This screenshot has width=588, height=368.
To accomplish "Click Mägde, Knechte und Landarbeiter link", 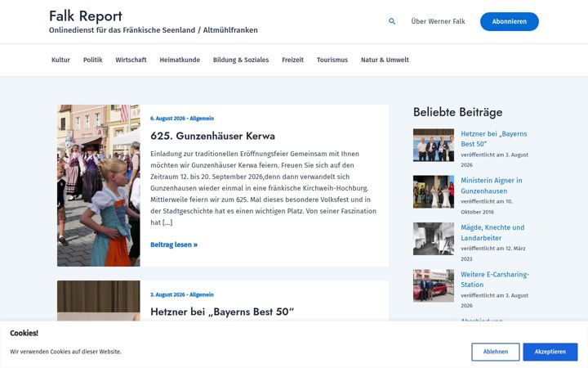I will point(492,232).
